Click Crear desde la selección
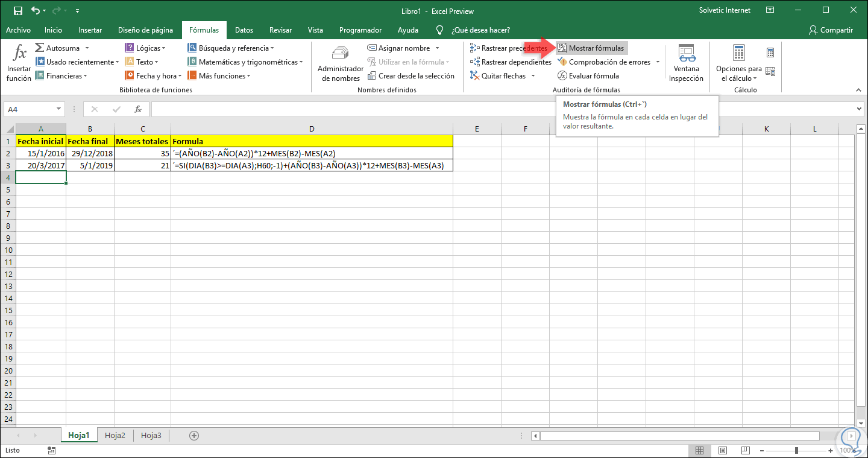The image size is (868, 458). point(410,76)
